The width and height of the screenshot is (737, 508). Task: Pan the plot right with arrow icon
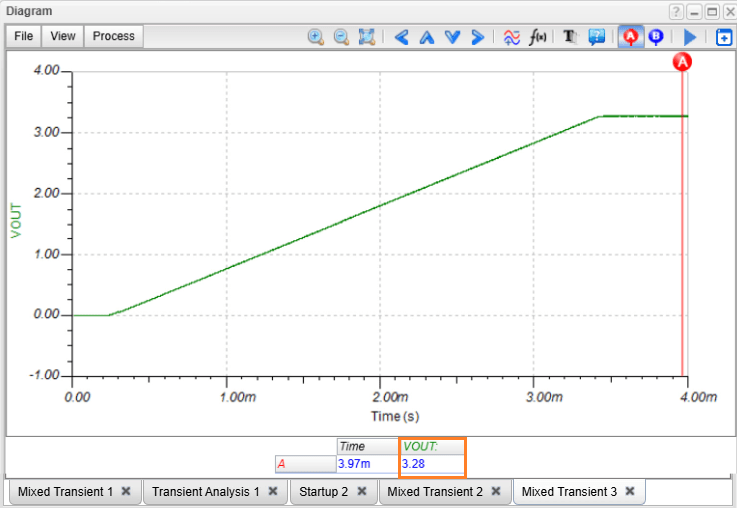coord(477,36)
